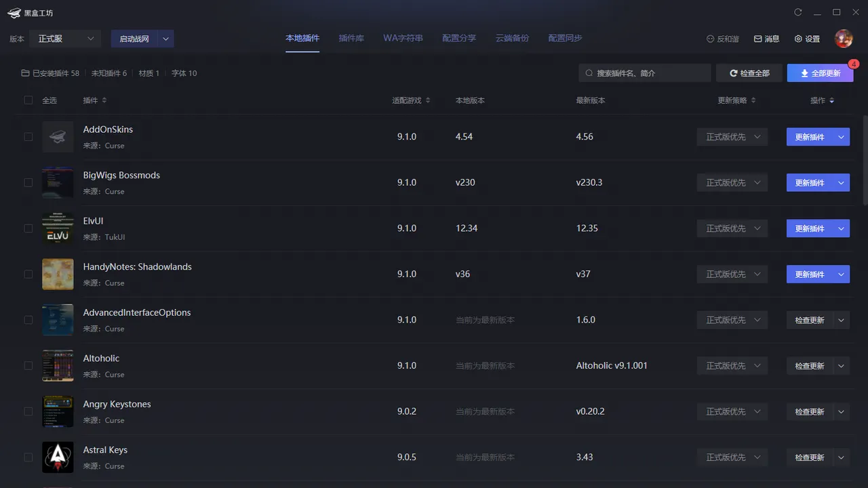The height and width of the screenshot is (488, 868).
Task: Open the 正式服 version dropdown
Action: [65, 39]
